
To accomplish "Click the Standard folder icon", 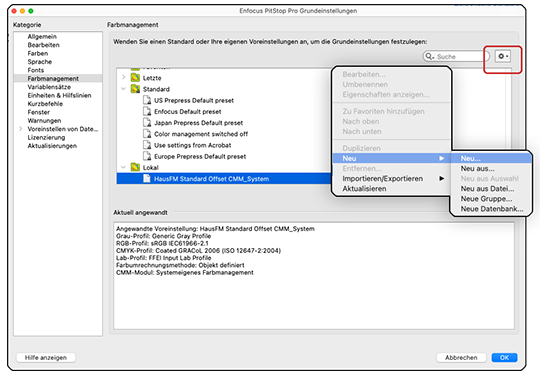I will pyautogui.click(x=135, y=89).
